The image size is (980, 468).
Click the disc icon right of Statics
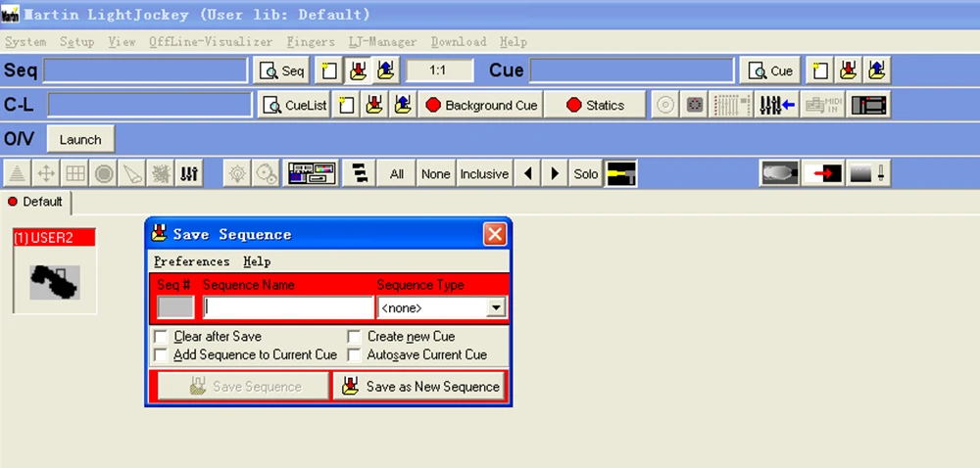coord(665,105)
